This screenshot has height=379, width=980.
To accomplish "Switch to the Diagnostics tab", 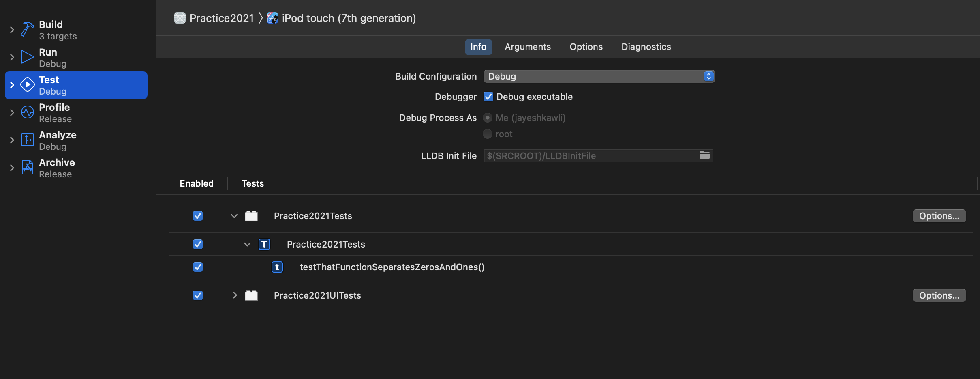I will tap(646, 47).
